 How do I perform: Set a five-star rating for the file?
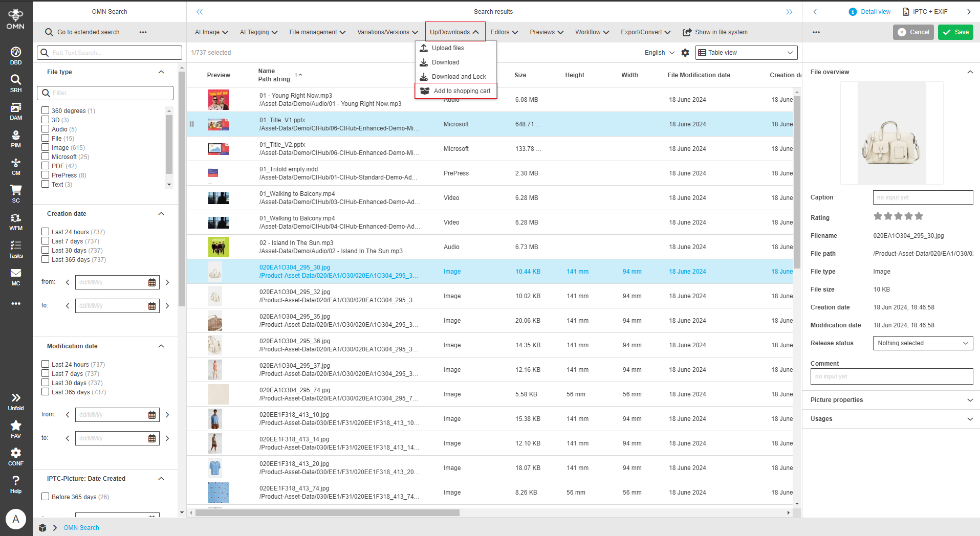[920, 216]
